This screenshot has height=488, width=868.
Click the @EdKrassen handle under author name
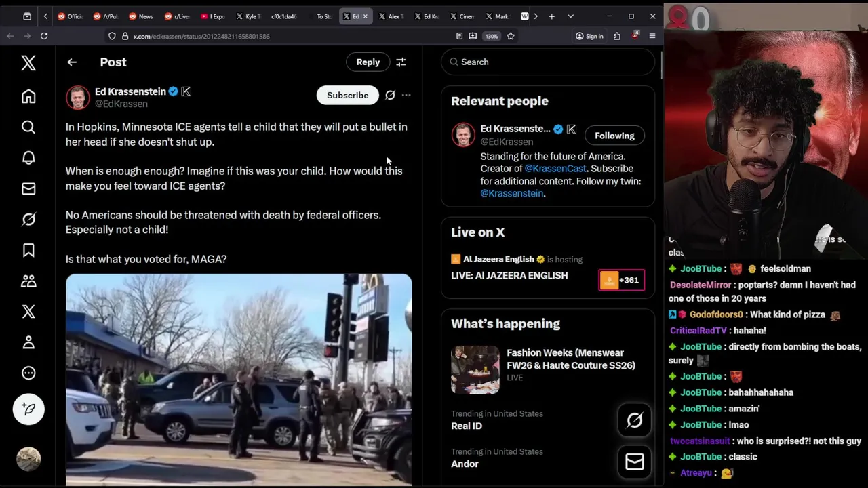pos(121,104)
